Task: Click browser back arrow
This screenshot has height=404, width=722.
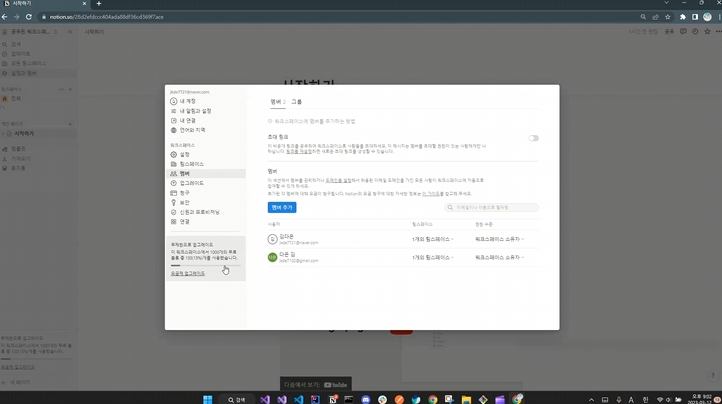Action: pos(5,17)
